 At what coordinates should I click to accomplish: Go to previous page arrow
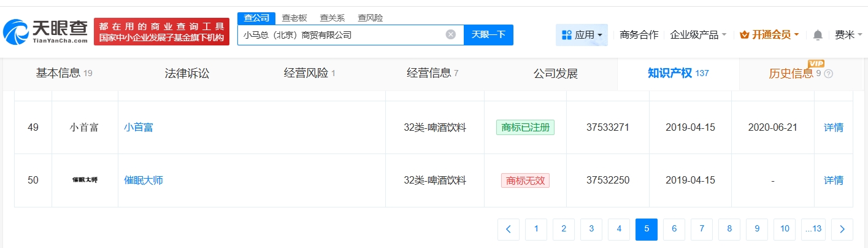click(x=509, y=229)
